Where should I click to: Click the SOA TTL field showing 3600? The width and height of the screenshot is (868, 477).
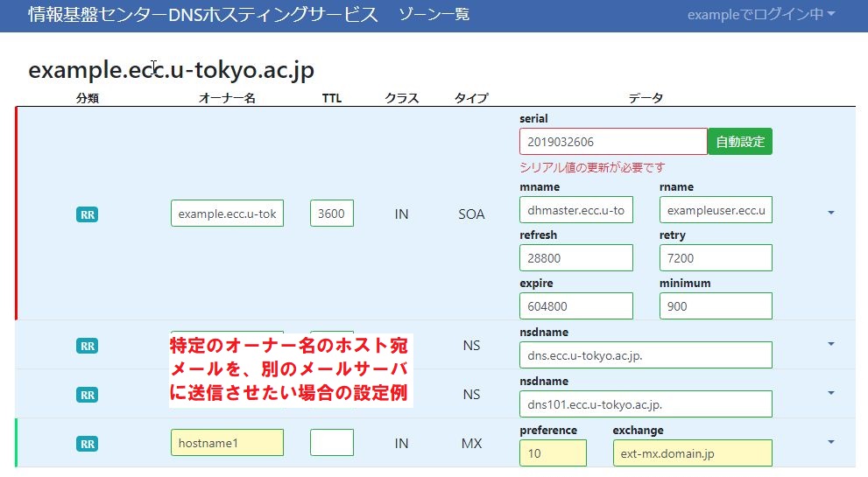point(332,214)
